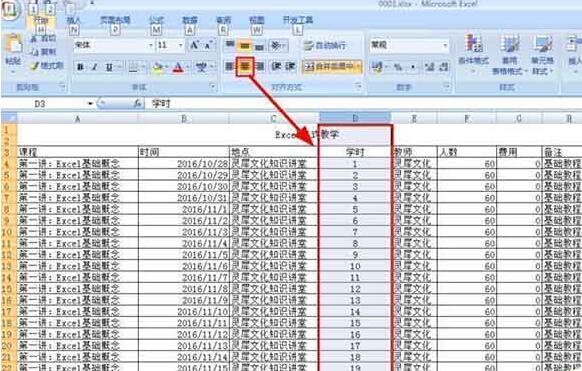Screen dimensions: 582x371
Task: Switch to the 页面布局 tab
Action: [115, 20]
